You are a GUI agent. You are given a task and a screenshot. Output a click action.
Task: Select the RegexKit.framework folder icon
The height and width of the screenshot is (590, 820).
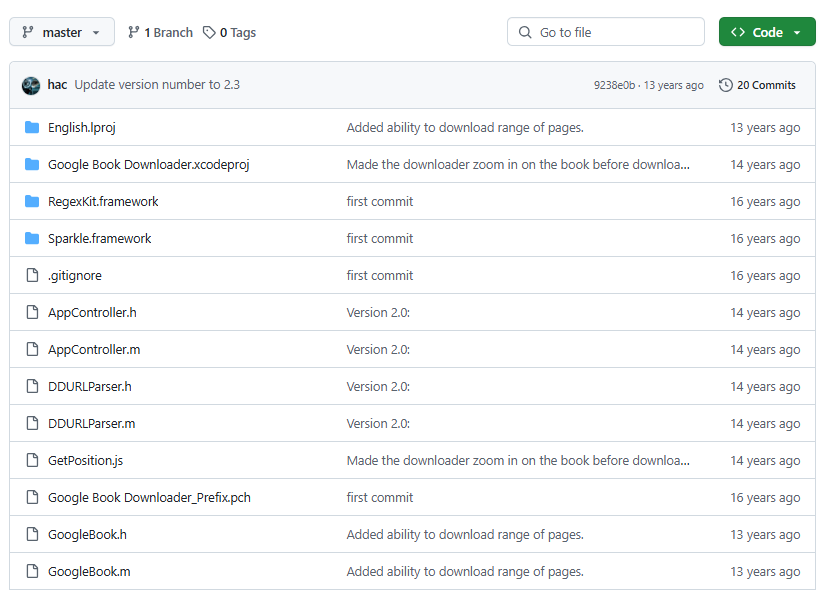coord(32,201)
